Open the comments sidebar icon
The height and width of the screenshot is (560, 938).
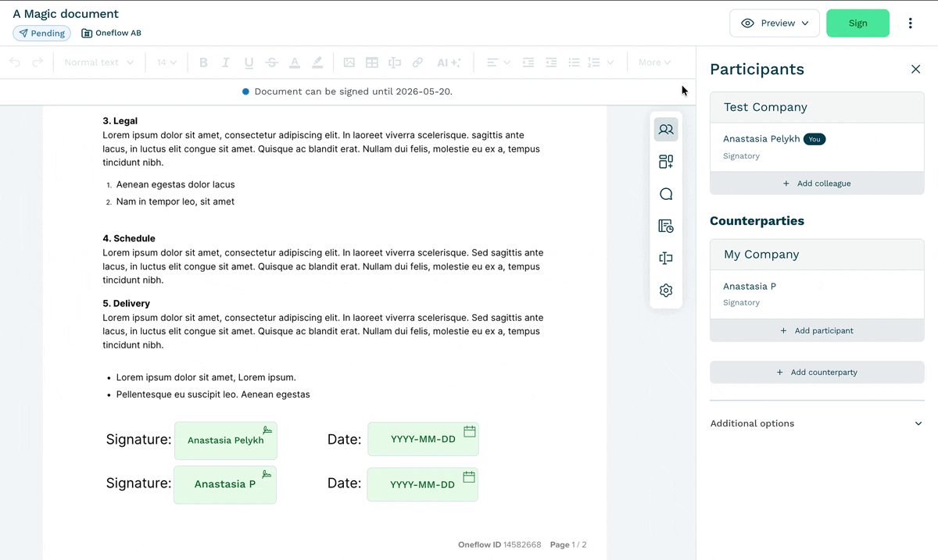click(666, 194)
